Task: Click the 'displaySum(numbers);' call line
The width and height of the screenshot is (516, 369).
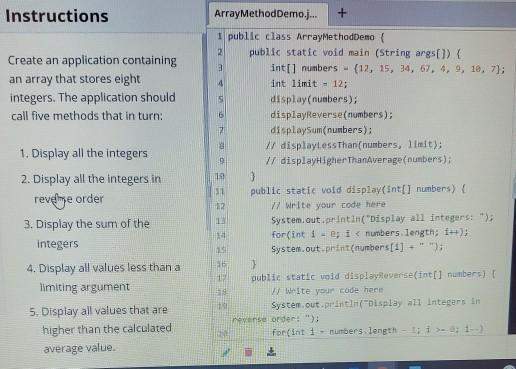Action: [x=321, y=130]
